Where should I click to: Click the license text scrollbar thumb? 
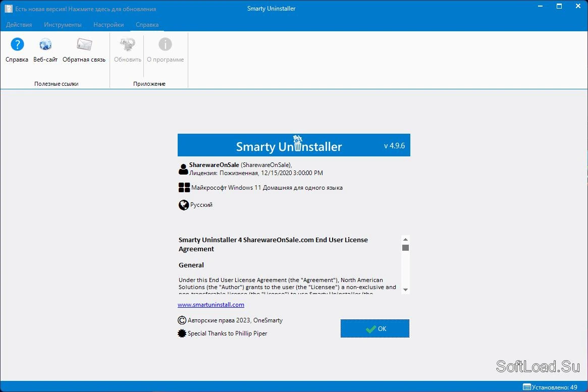[x=405, y=248]
